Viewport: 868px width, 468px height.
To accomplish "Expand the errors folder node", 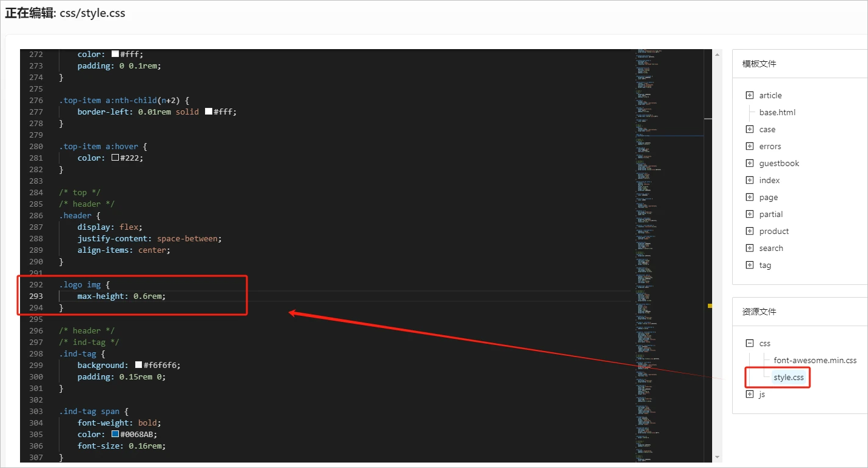I will [750, 146].
